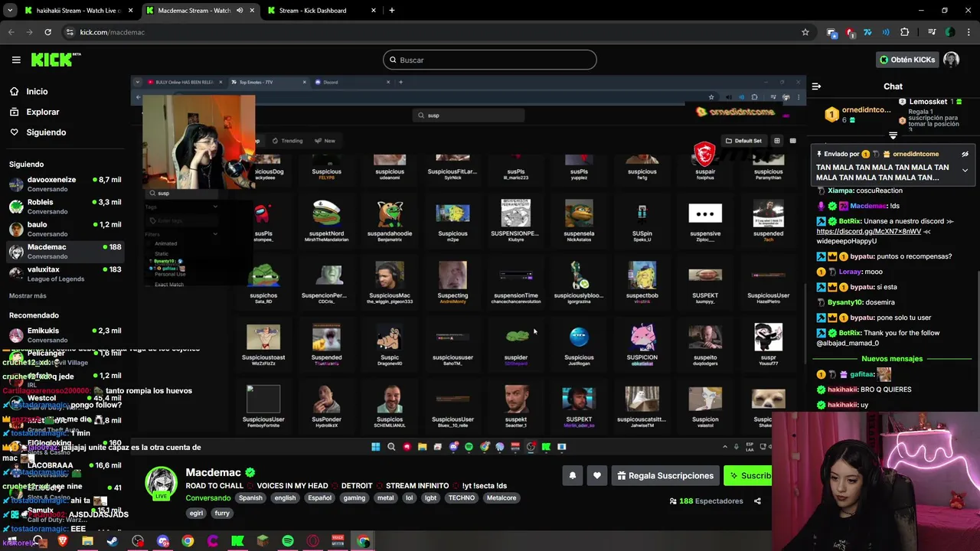Open the browser extensions puzzle icon
Image resolution: width=980 pixels, height=551 pixels.
pos(904,32)
